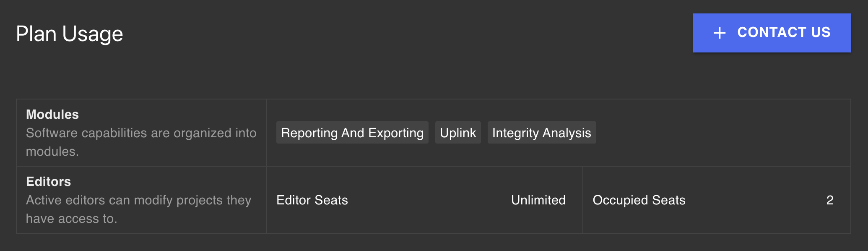Click the Occupied Seats table cell
This screenshot has width=868, height=251.
pos(717,200)
